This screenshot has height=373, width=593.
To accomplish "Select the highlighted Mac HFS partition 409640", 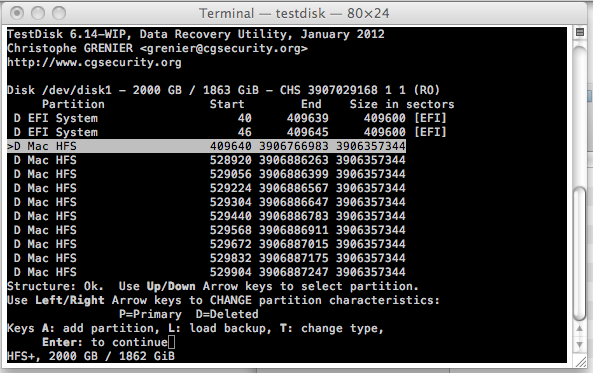I will point(206,146).
